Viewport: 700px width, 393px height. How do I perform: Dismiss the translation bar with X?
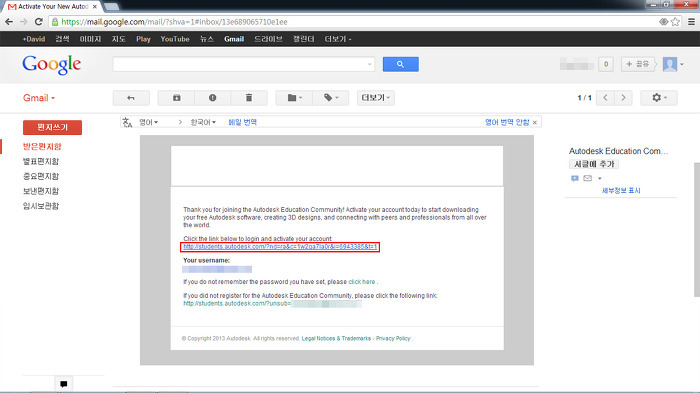[x=535, y=122]
